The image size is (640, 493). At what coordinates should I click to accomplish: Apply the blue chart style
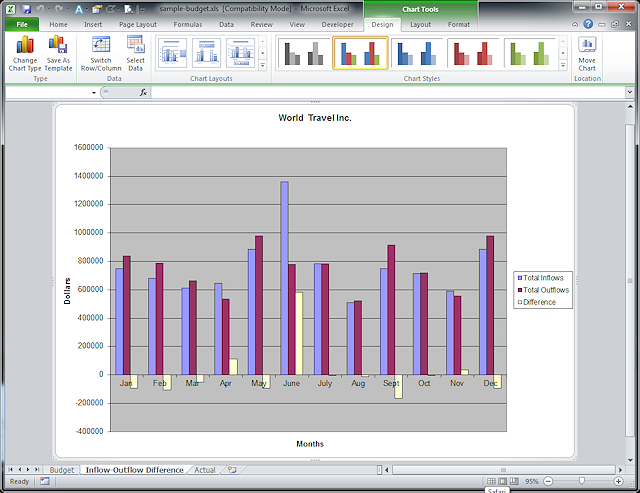(x=417, y=53)
